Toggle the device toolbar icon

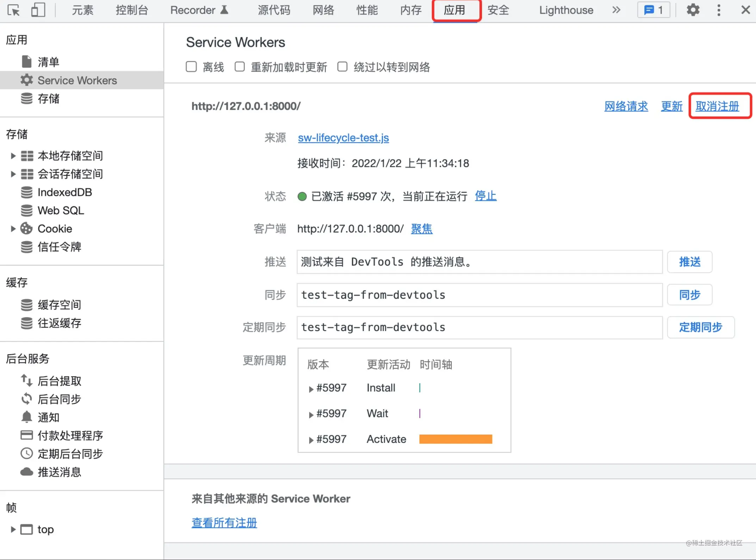pyautogui.click(x=38, y=10)
